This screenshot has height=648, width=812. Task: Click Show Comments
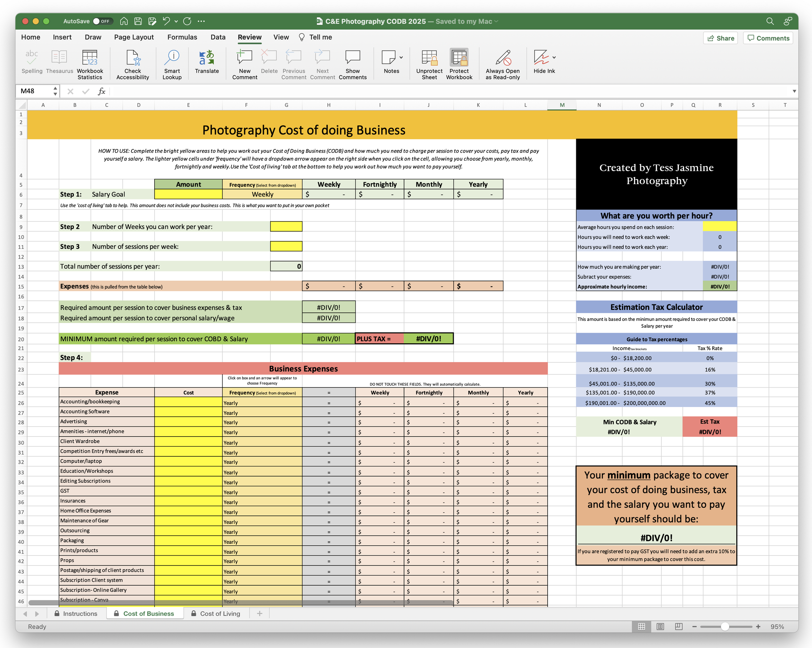(x=352, y=65)
